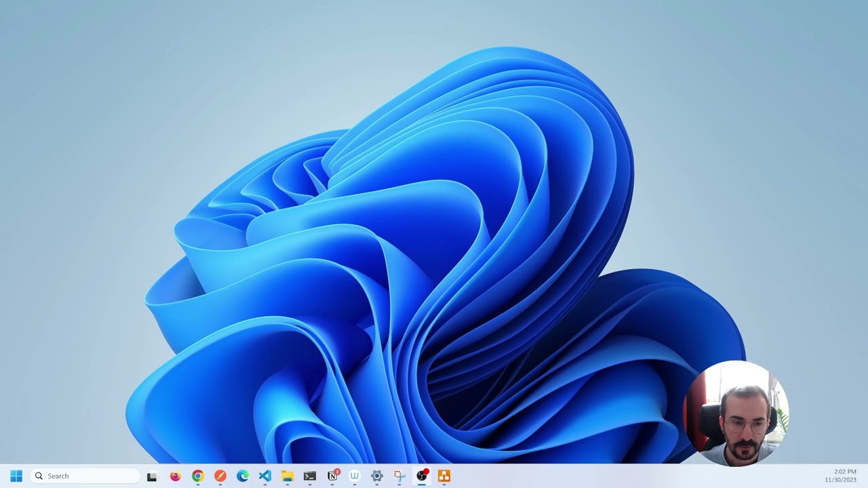Launch Firefox from the taskbar
868x488 pixels.
[x=175, y=476]
